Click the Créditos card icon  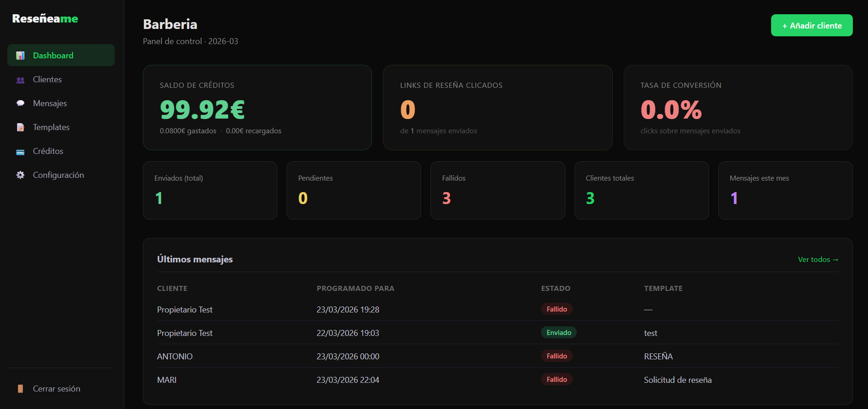pyautogui.click(x=20, y=152)
